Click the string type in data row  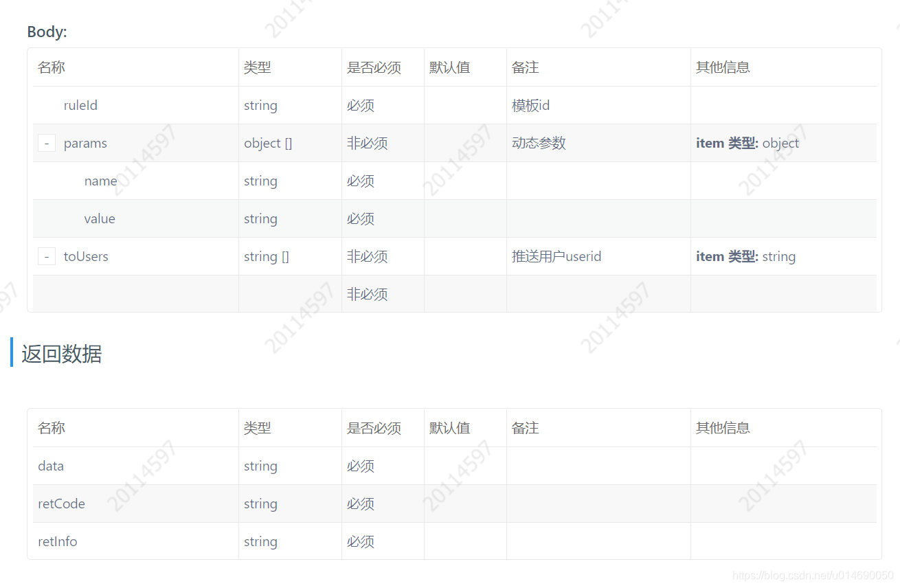[x=260, y=466]
